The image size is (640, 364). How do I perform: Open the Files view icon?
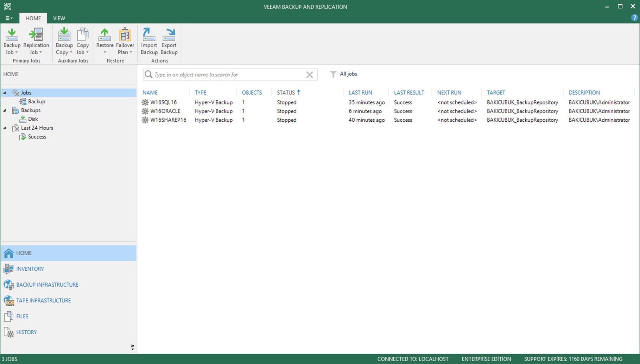[8, 317]
